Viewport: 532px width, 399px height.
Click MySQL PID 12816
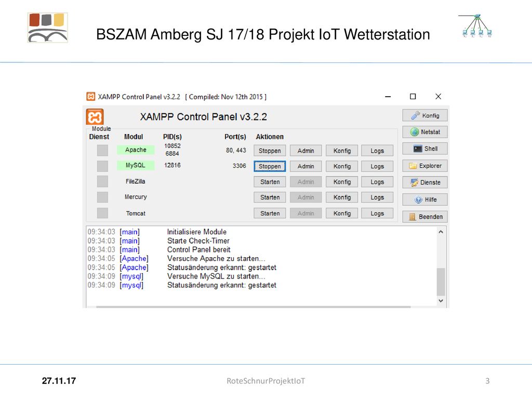pyautogui.click(x=172, y=165)
